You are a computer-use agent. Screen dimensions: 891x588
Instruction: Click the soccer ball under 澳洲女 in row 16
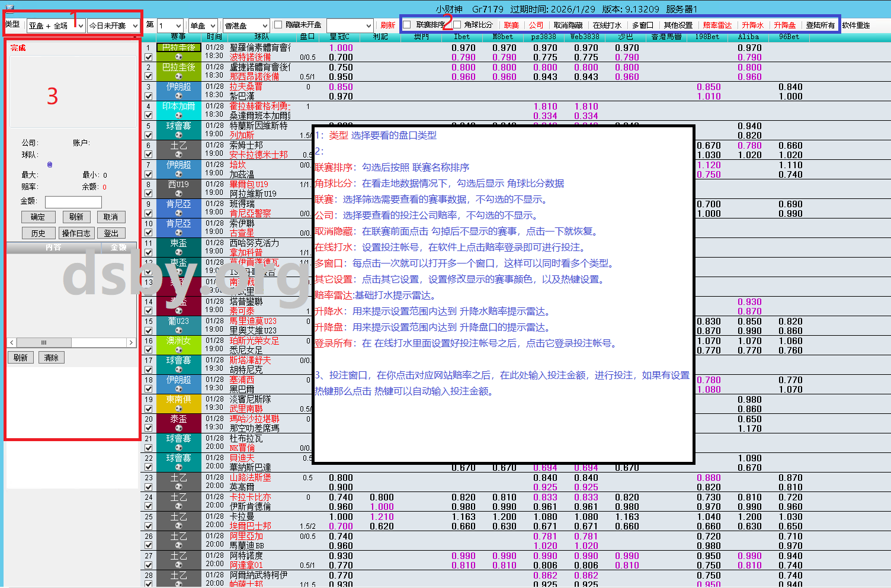coord(179,350)
